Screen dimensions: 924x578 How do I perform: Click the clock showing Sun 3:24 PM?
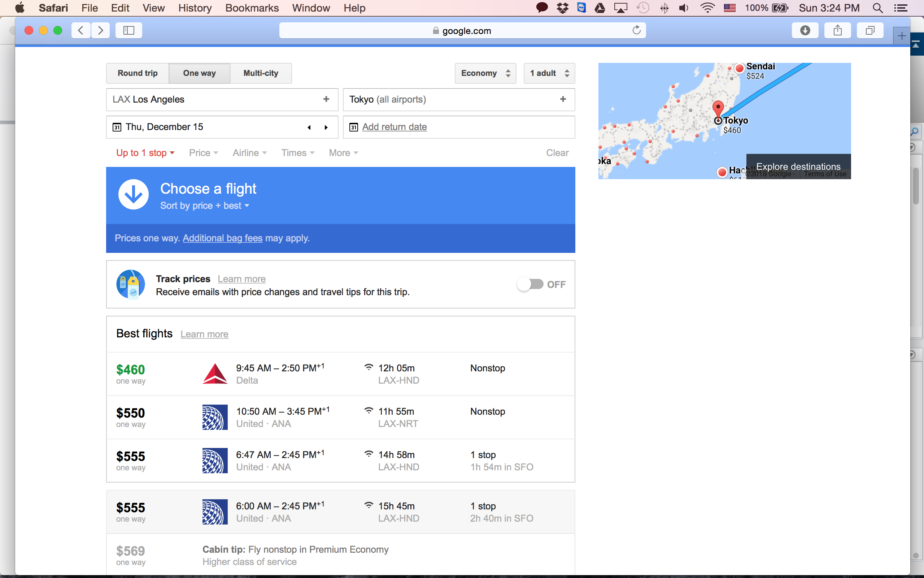(829, 8)
